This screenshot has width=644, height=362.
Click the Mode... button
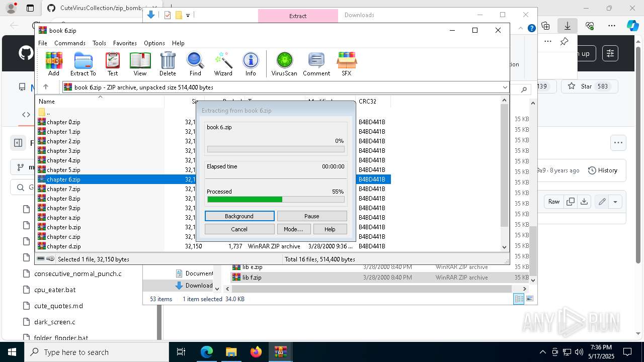click(x=293, y=229)
